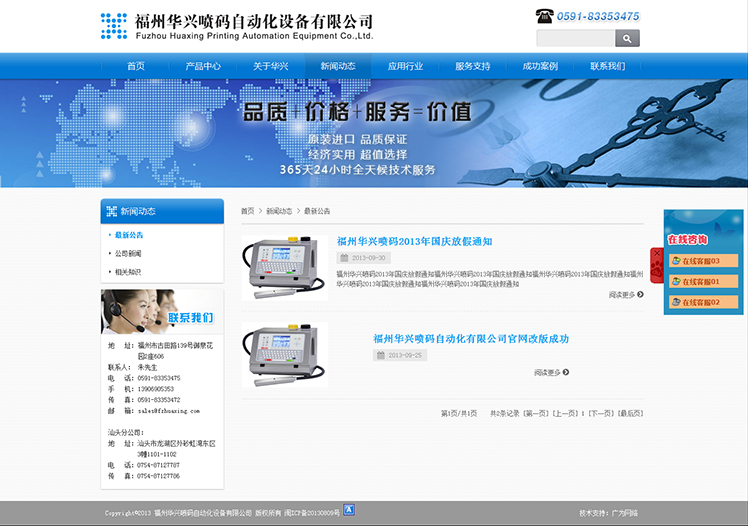Screen dimensions: 748x526
Task: Click the printer thumbnail of second article
Action: (x=284, y=354)
